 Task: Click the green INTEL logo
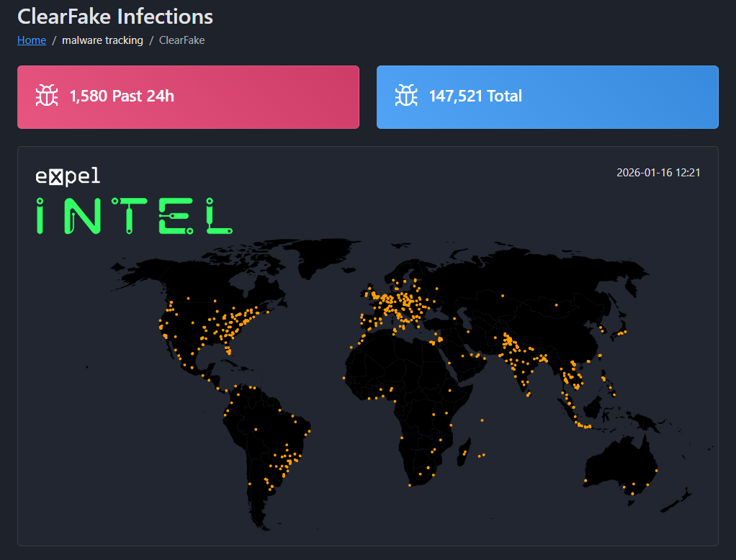click(133, 214)
